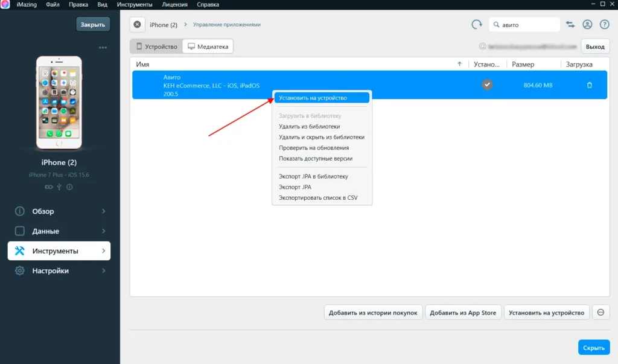Viewport: 618px width, 364px height.
Task: Click the transfer arrows icon
Action: pyautogui.click(x=570, y=25)
